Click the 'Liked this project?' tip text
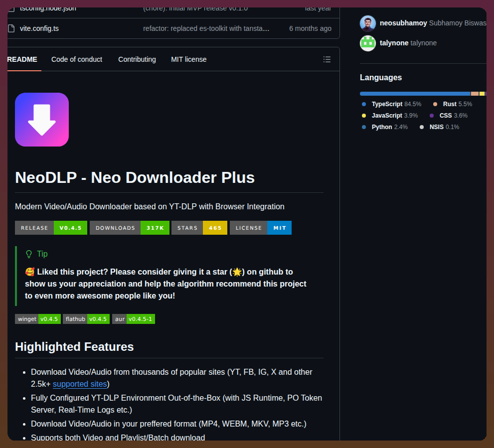494x448 pixels. [165, 284]
